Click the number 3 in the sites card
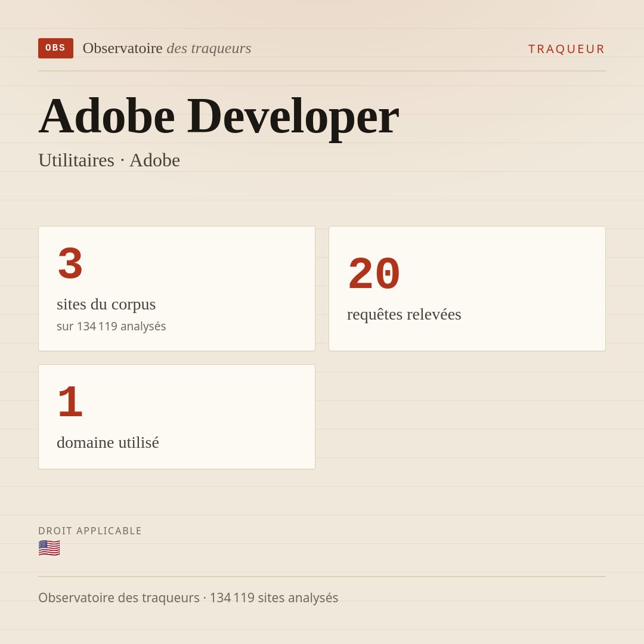644x644 pixels. [x=70, y=264]
